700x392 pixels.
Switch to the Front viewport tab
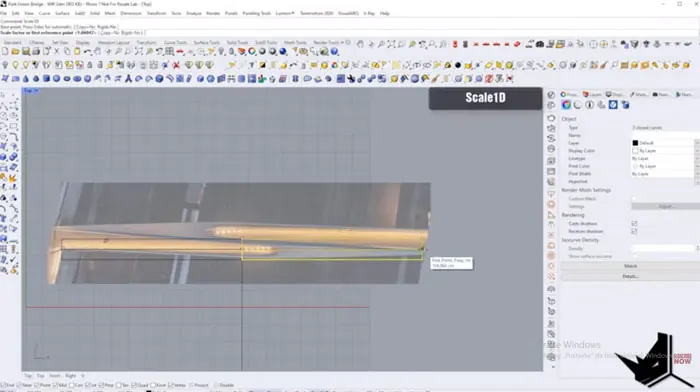click(54, 376)
